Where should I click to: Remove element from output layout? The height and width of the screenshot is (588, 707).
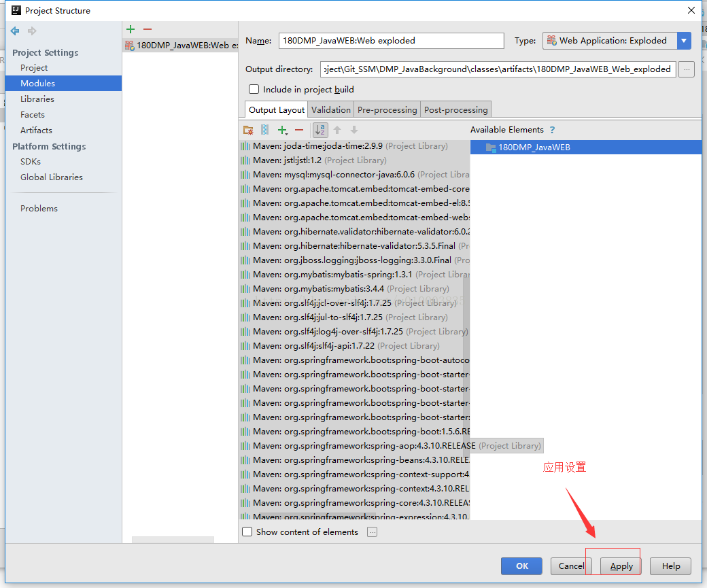tap(299, 130)
